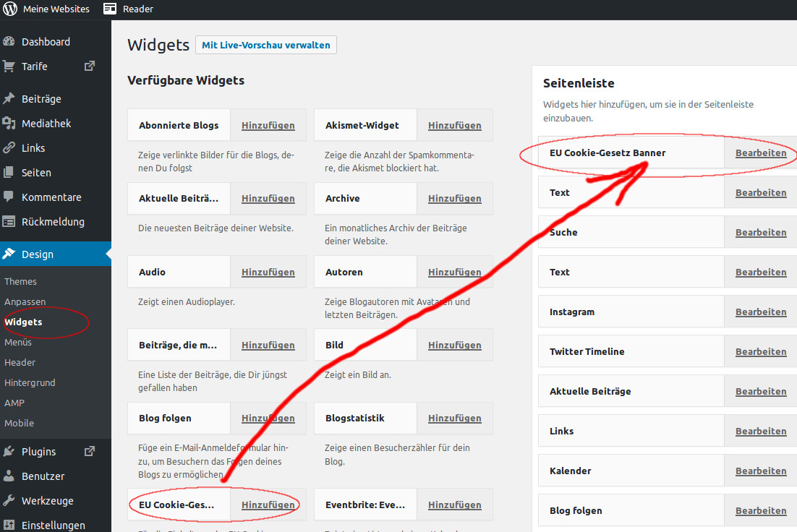Click the Tarife shopping cart icon
Screen dimensions: 797x532
[9, 66]
